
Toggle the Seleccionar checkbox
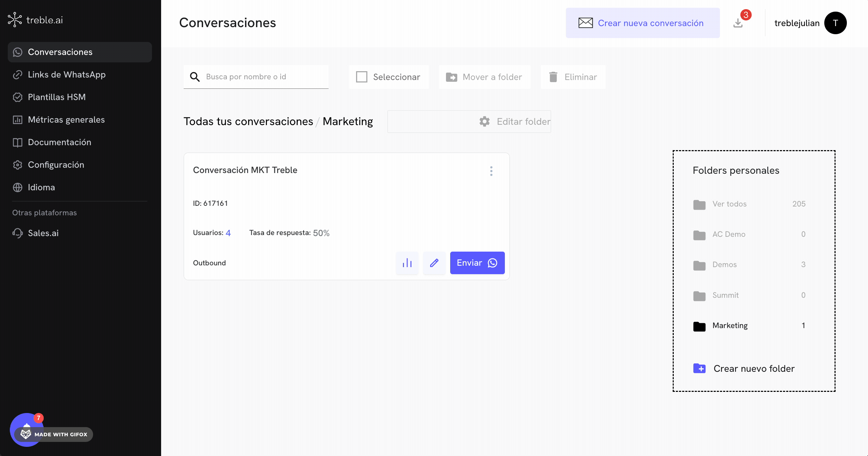tap(362, 77)
